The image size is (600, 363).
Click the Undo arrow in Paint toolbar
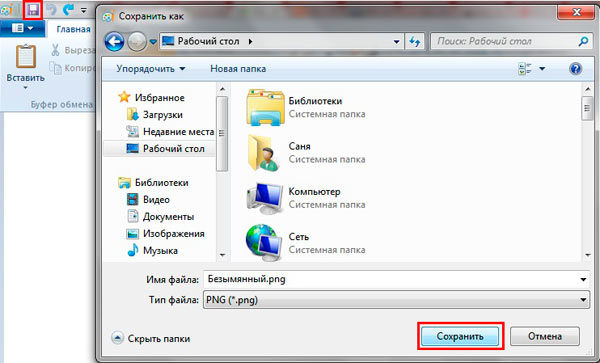(51, 10)
